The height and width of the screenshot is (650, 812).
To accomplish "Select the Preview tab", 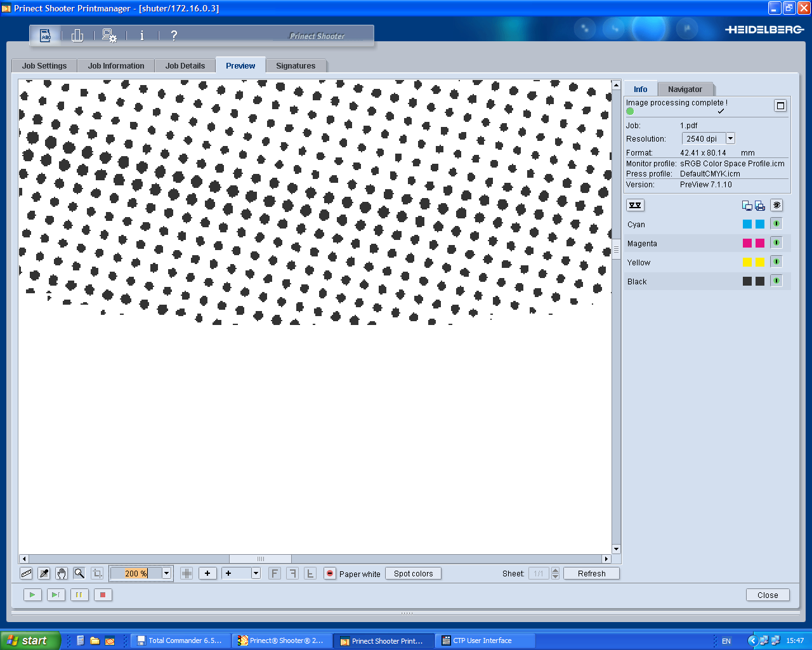I will (x=240, y=66).
